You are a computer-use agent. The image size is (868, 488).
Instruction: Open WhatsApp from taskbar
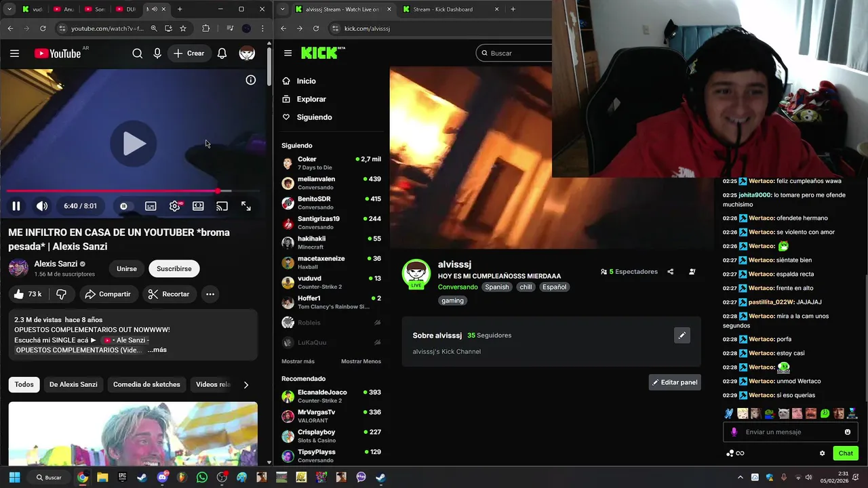tap(202, 477)
